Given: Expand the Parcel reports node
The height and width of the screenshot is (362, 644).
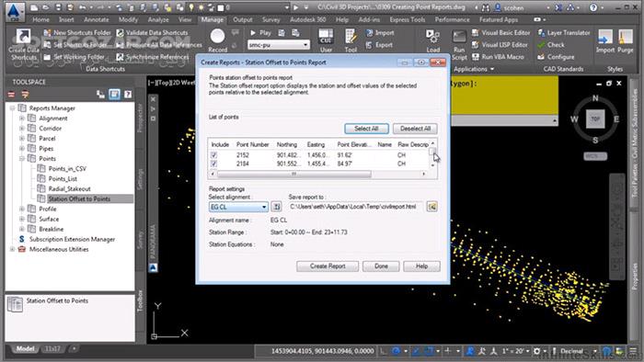Looking at the screenshot, I should [x=22, y=138].
